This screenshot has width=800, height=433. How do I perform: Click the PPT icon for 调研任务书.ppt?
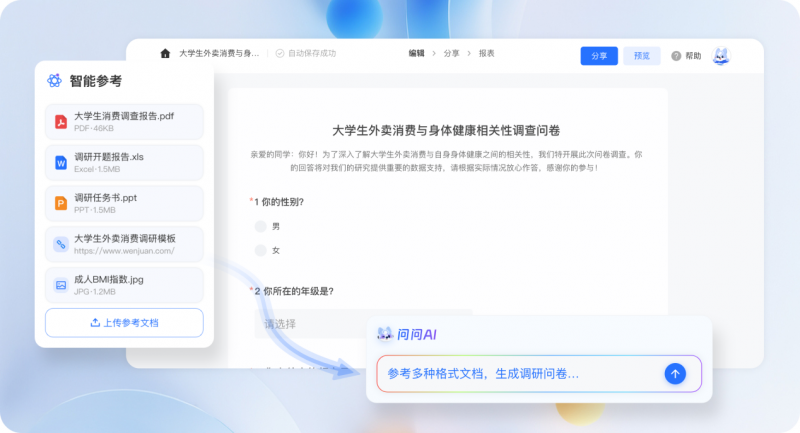click(61, 203)
